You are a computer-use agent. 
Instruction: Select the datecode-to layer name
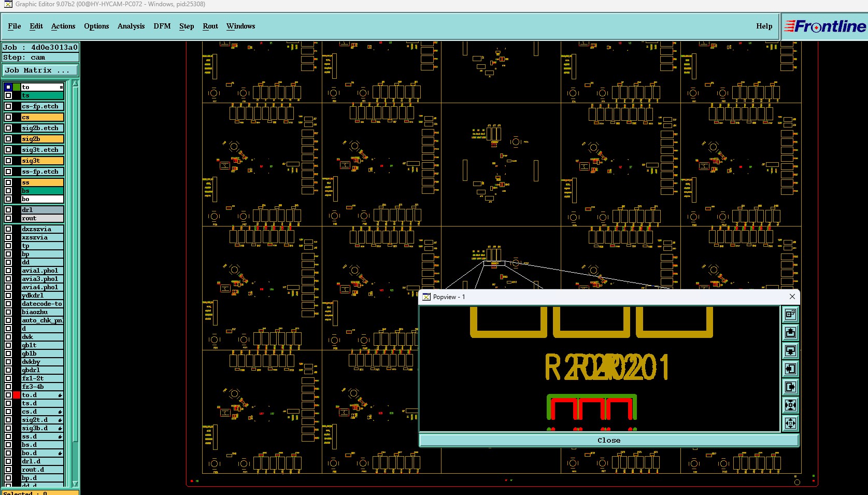tap(42, 304)
